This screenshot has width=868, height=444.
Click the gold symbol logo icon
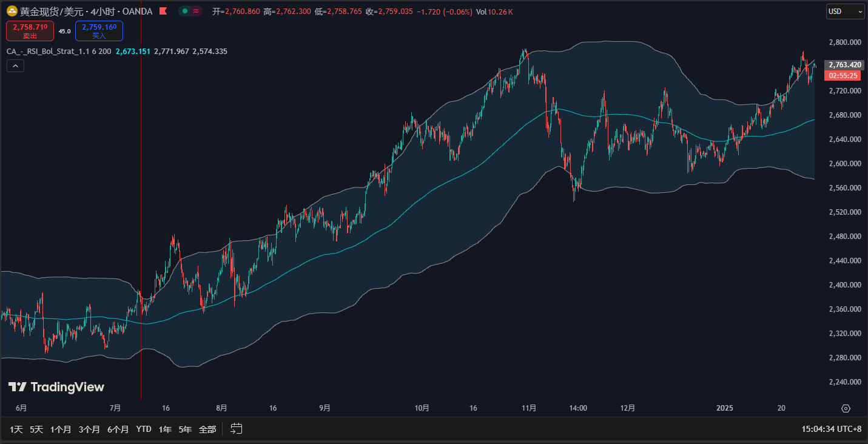[12, 12]
